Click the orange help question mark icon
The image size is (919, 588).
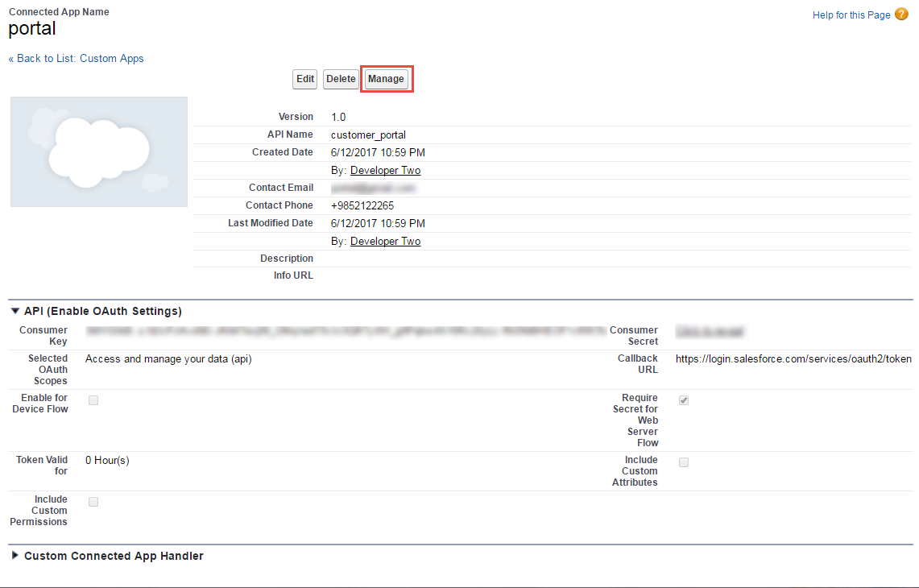[901, 14]
